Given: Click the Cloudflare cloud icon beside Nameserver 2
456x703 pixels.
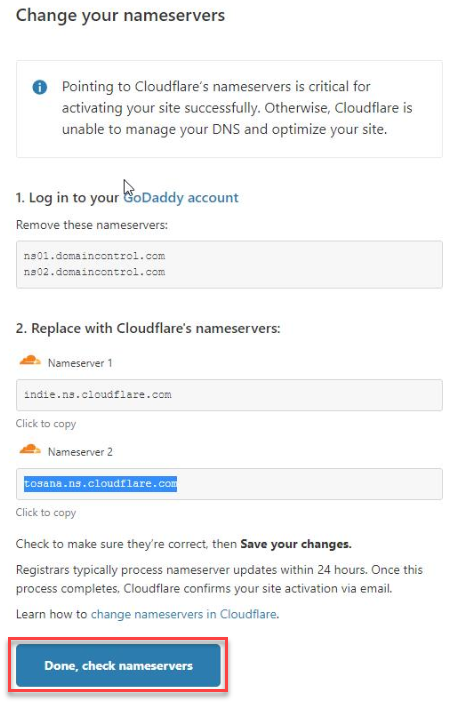Looking at the screenshot, I should pos(30,449).
